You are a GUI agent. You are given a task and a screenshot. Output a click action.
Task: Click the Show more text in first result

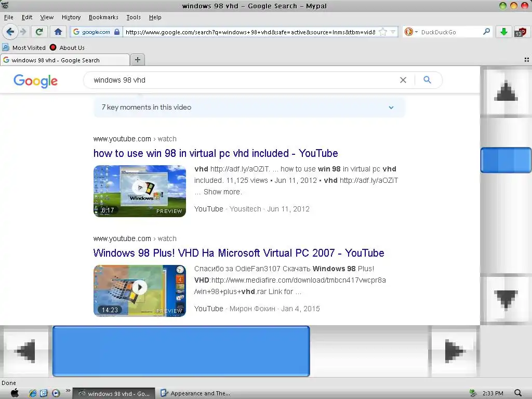222,192
